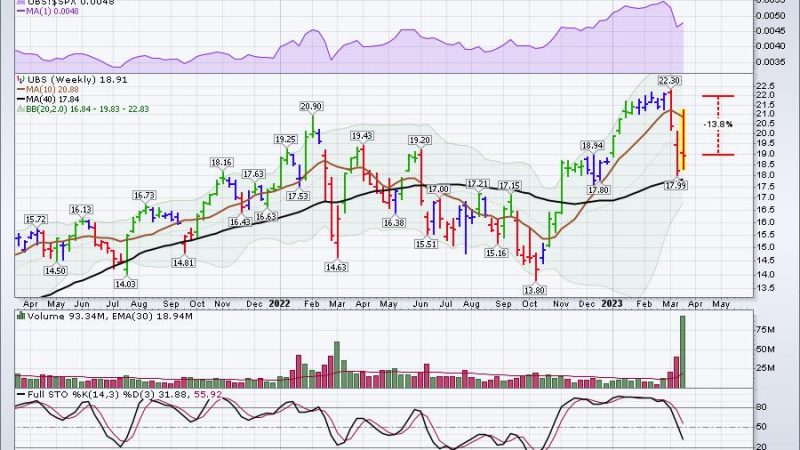Click the 19.43 price label
This screenshot has height=450, width=800.
(362, 136)
